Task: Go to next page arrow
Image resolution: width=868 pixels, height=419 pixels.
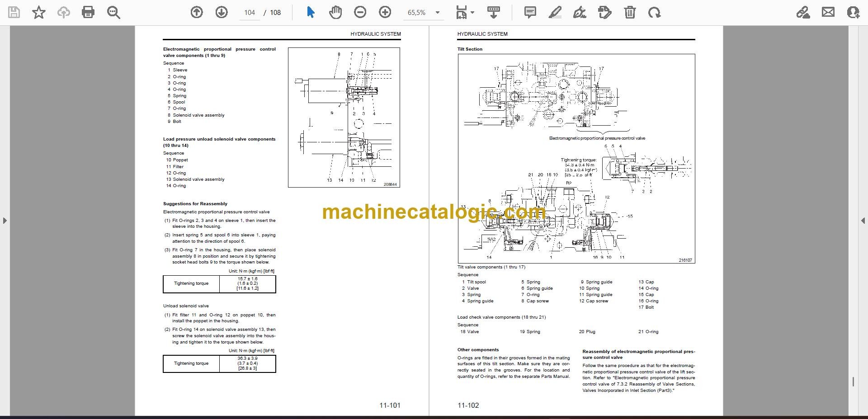Action: click(x=222, y=12)
